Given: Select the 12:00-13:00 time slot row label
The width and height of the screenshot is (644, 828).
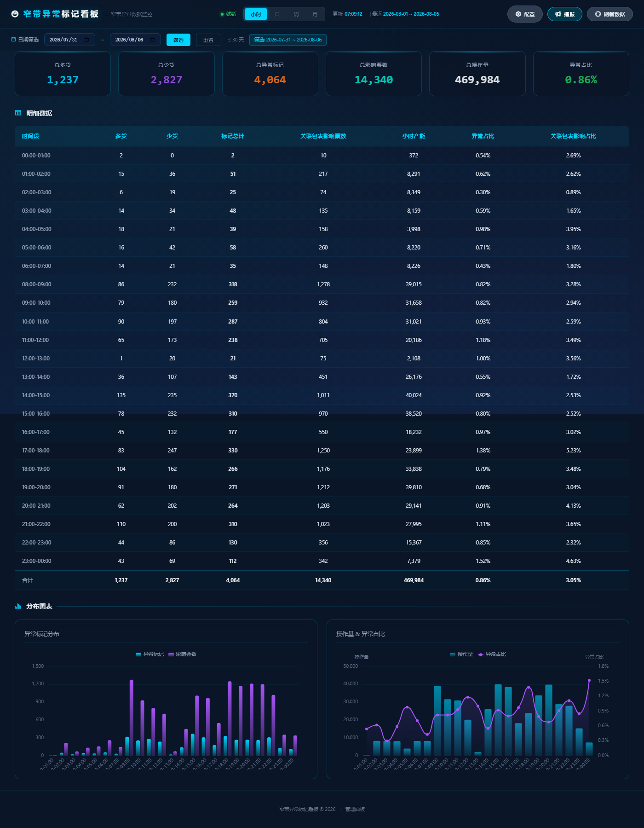Looking at the screenshot, I should (x=36, y=359).
